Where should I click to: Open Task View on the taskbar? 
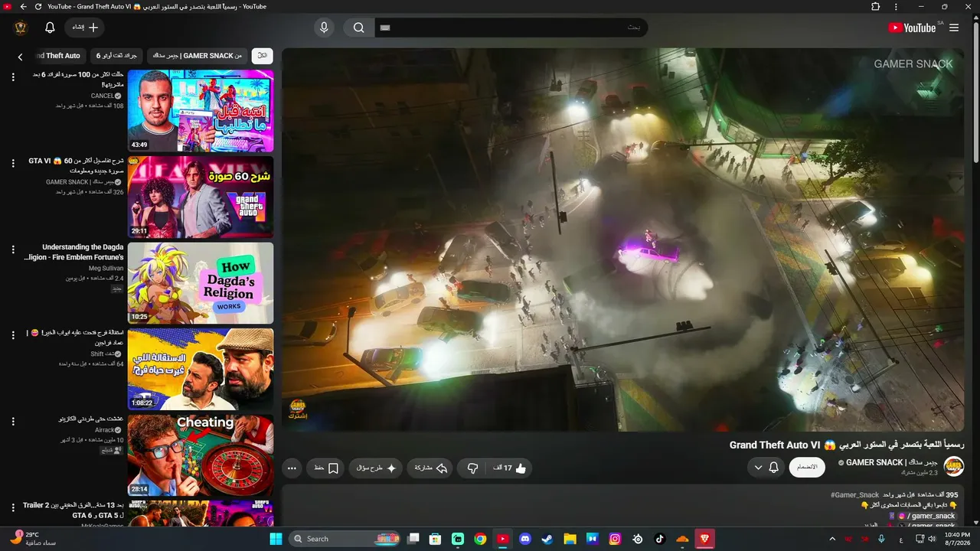click(x=413, y=539)
